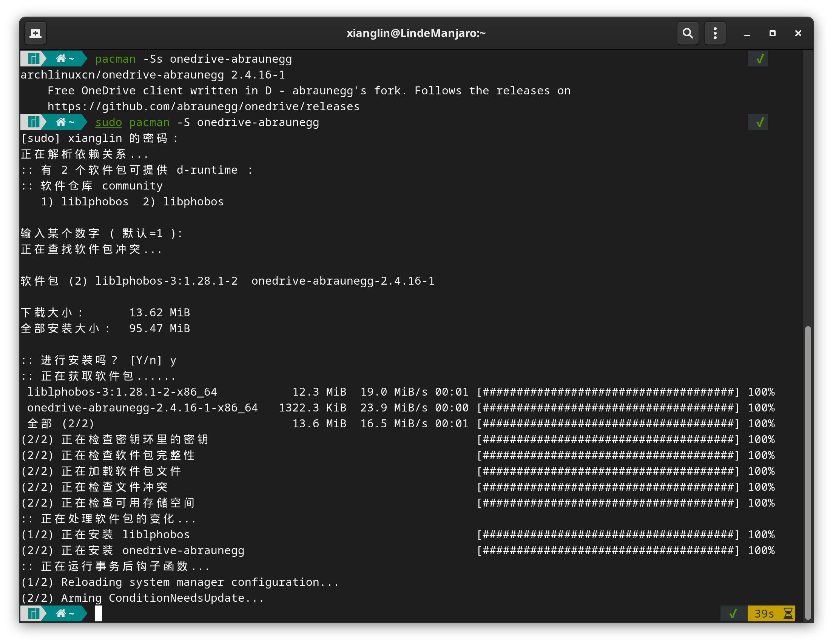Image resolution: width=833 pixels, height=644 pixels.
Task: Click '软件包 (2) liblphobos-3:1.28.1-2' text
Action: pos(129,281)
